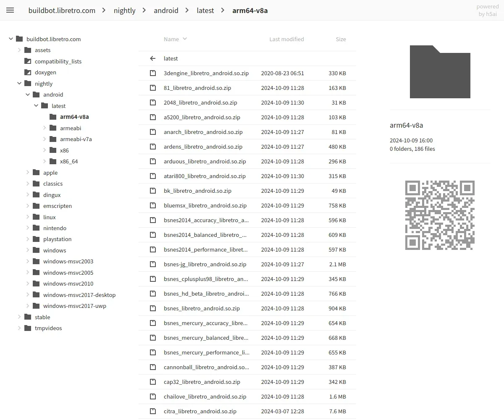Go to nightly in the breadcrumb
Screen dimensions: 504x420
click(x=124, y=10)
